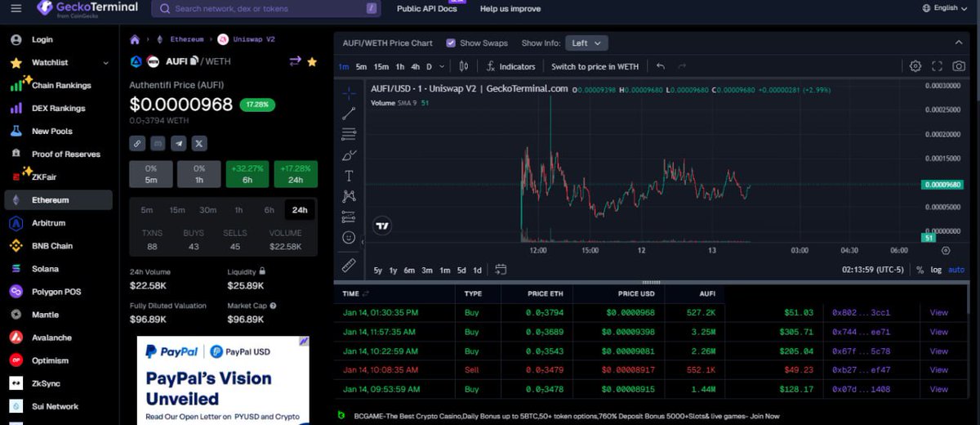Toggle percent scale on the chart
Screen dimensions: 980x425
click(920, 270)
